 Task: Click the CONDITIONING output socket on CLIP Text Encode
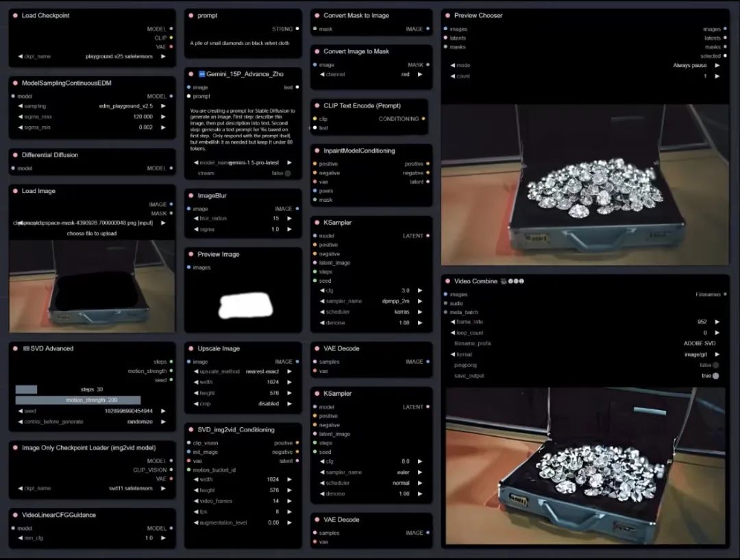(x=423, y=119)
